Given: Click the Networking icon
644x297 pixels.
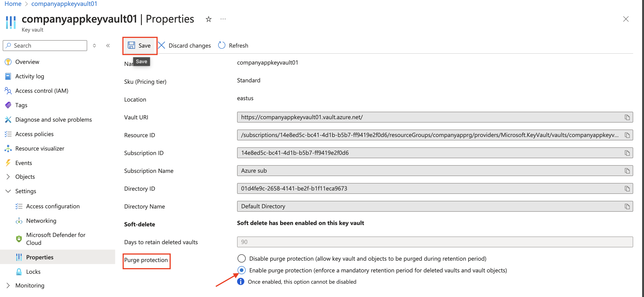Looking at the screenshot, I should tap(19, 221).
